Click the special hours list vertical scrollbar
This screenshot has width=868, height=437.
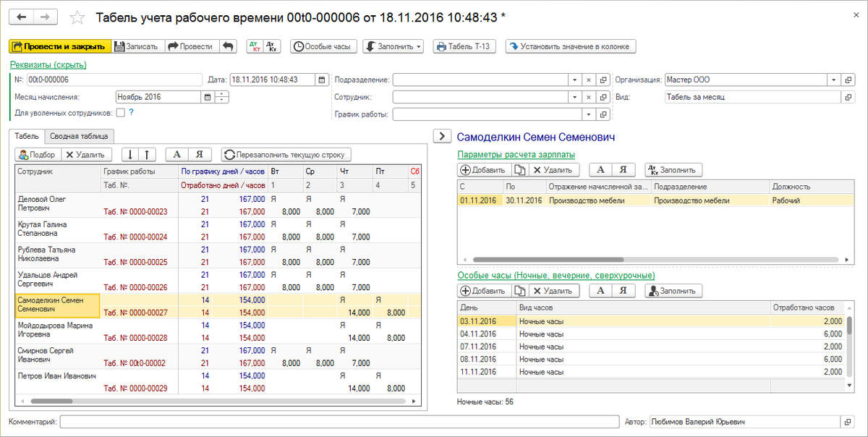pos(848,347)
